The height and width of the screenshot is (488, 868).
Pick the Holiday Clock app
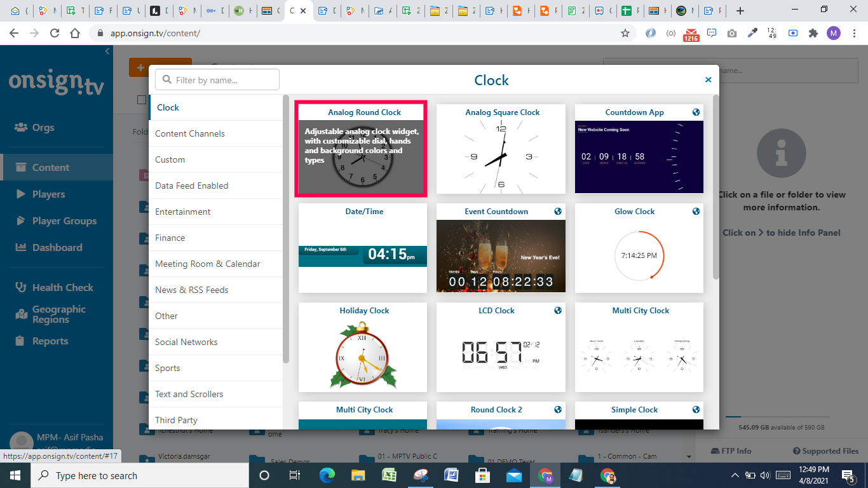click(x=363, y=347)
